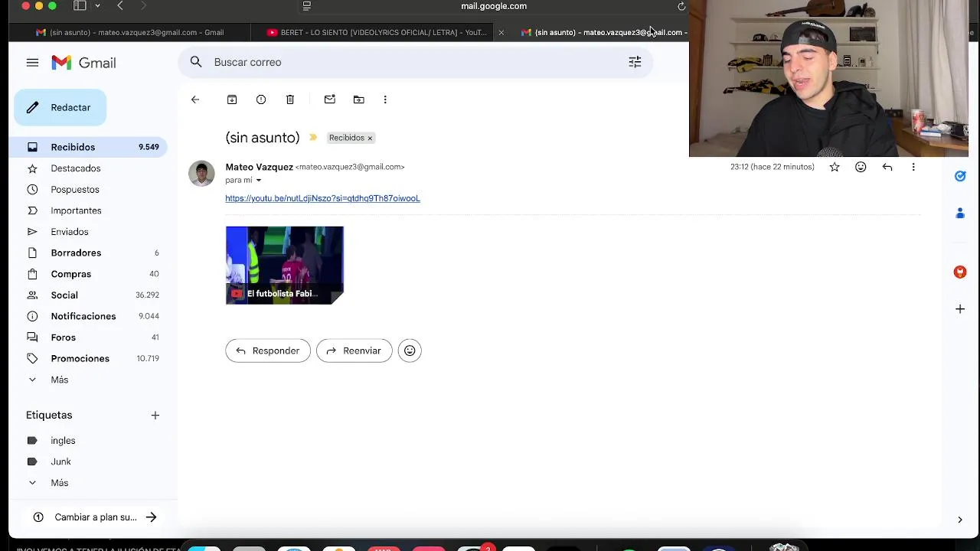This screenshot has height=551, width=980.
Task: Get more add-ons plus icon
Action: [x=960, y=309]
